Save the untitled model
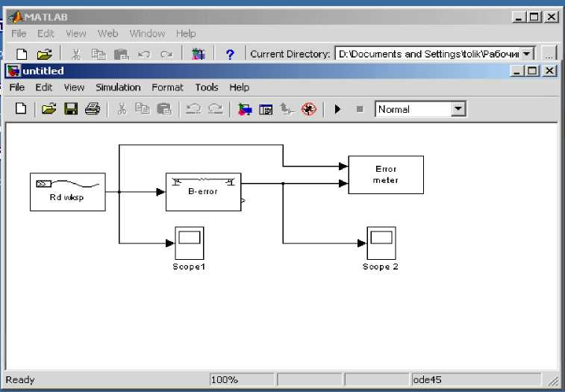 point(71,108)
